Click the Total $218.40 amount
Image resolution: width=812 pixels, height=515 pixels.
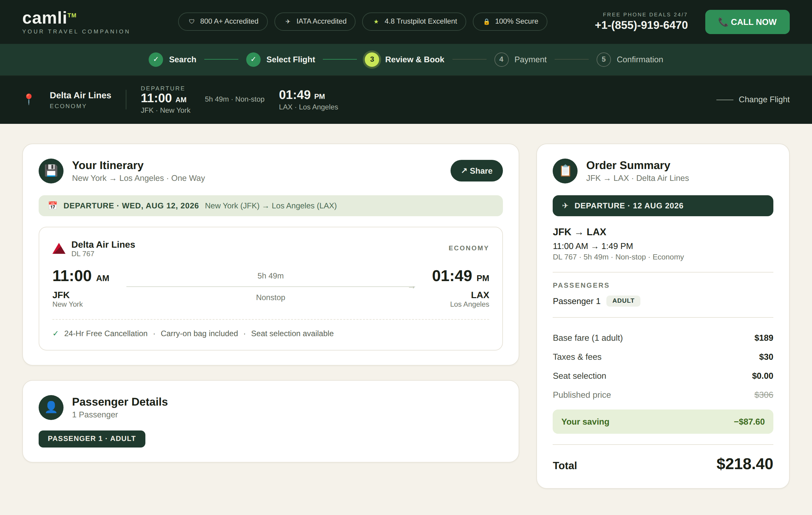pyautogui.click(x=745, y=464)
